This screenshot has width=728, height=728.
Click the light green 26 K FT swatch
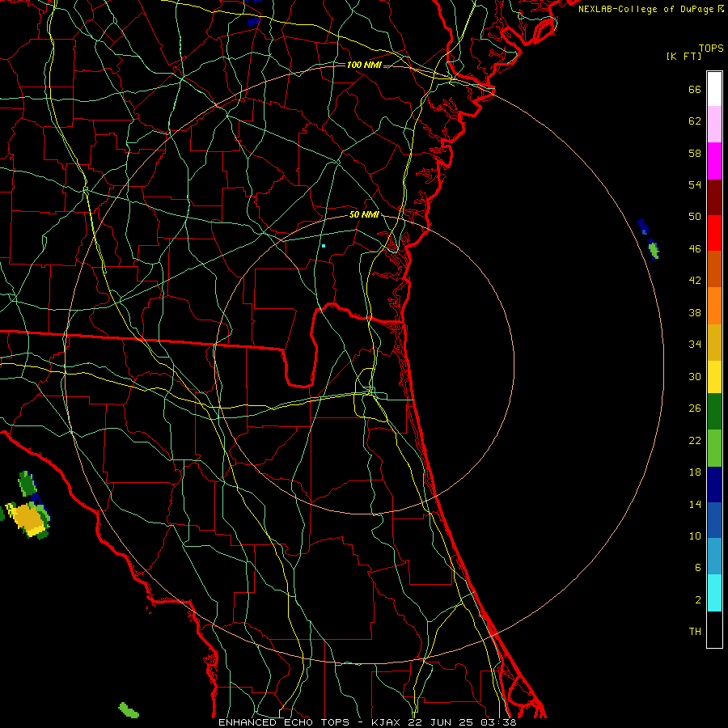pos(714,448)
